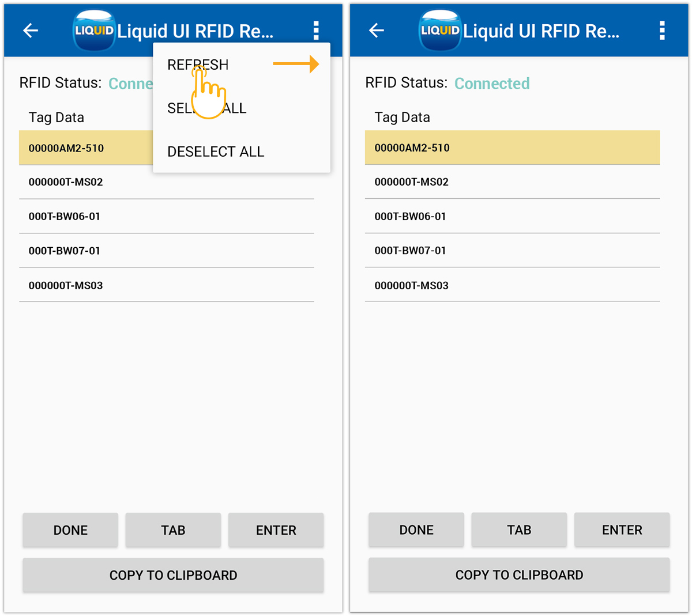Viewport: 692px width, 616px height.
Task: Deselect the highlighted 00000AM2-510 tag
Action: click(x=512, y=148)
